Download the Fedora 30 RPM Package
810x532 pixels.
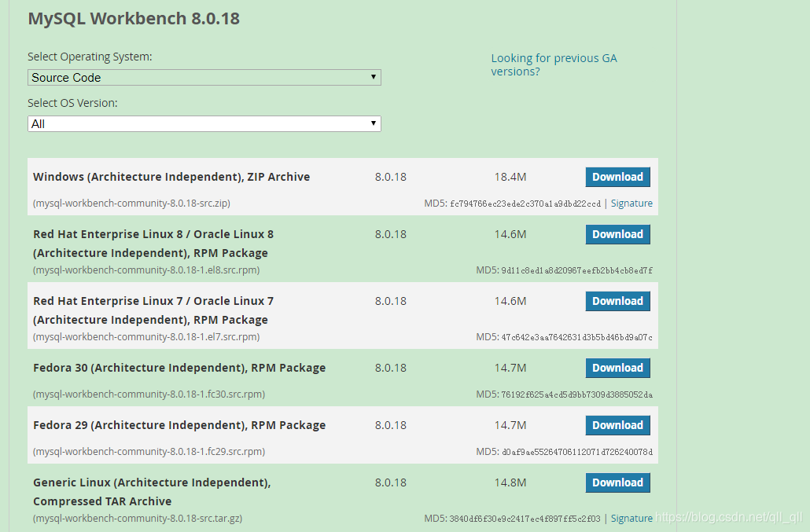pyautogui.click(x=617, y=368)
